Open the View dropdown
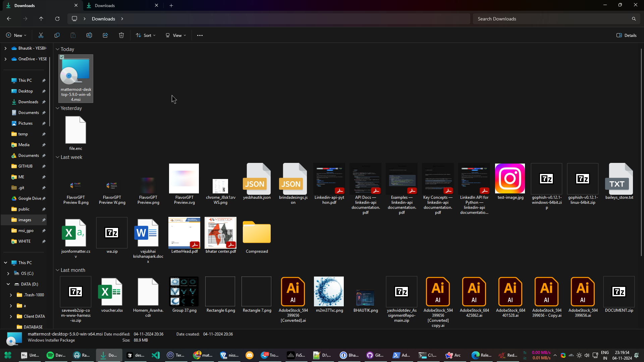Viewport: 644px width, 362px height. 175,35
